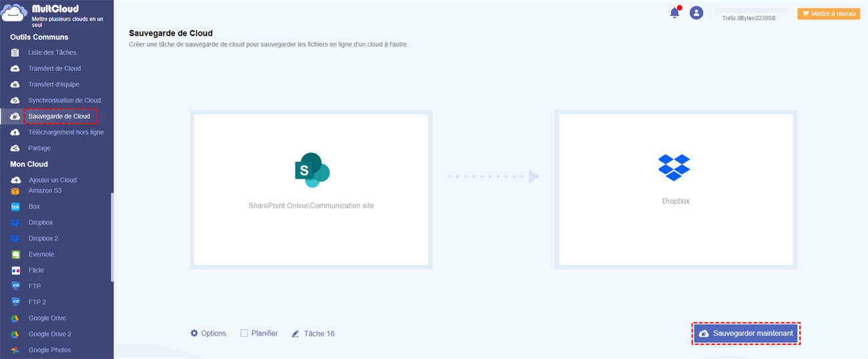Enable the Planifier checkbox

coord(244,333)
